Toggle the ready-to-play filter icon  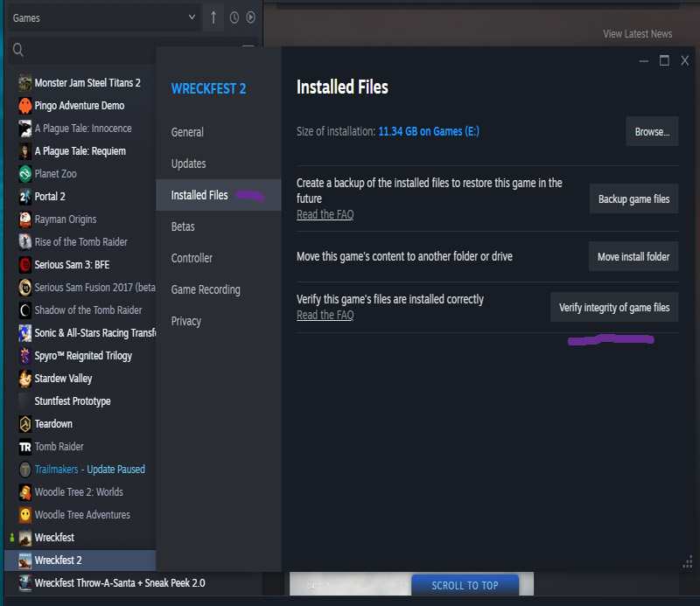251,17
